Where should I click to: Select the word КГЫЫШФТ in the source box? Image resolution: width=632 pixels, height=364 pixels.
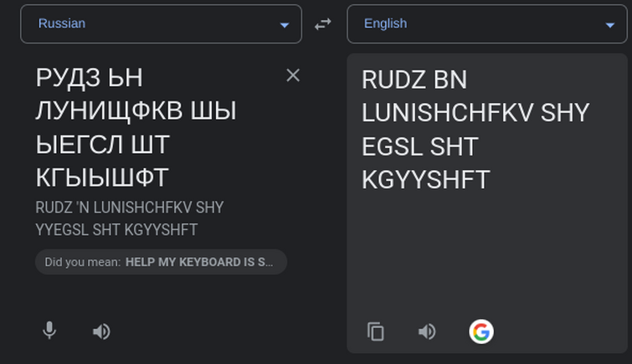[102, 178]
